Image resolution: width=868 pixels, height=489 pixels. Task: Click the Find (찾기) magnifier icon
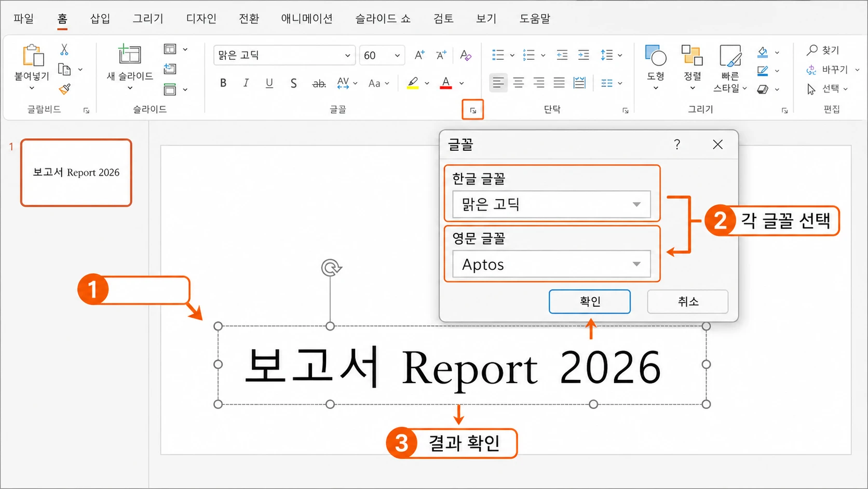click(x=812, y=50)
